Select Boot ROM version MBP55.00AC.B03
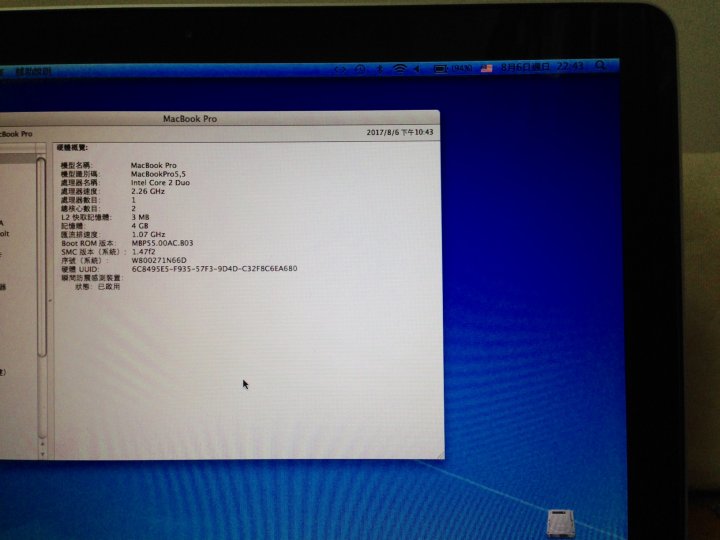720x540 pixels. tap(163, 243)
